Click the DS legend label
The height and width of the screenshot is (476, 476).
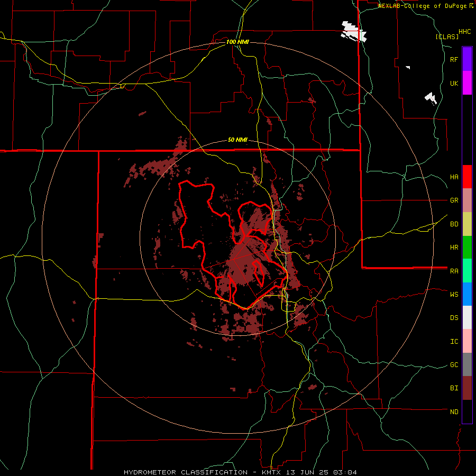click(x=454, y=318)
